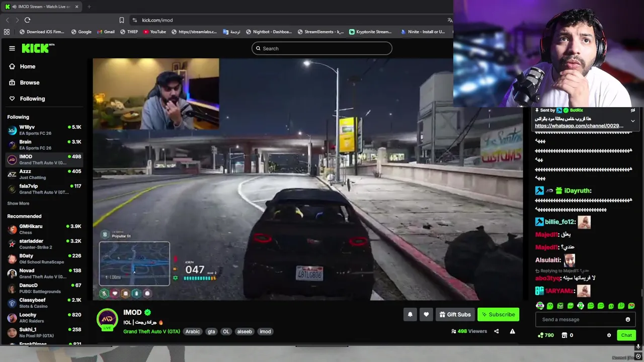Viewport: 644px width, 362px height.
Task: Expand Following list with Show More
Action: click(18, 203)
